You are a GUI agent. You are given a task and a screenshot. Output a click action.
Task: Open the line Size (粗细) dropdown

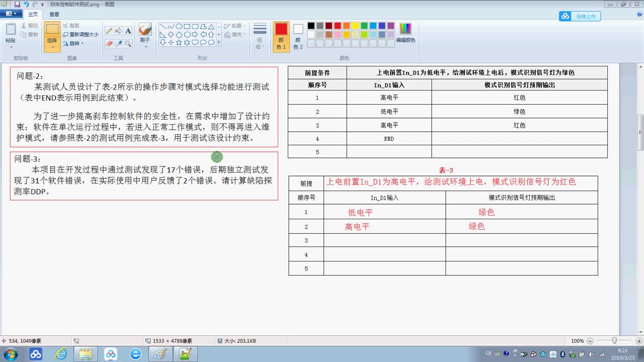[260, 35]
